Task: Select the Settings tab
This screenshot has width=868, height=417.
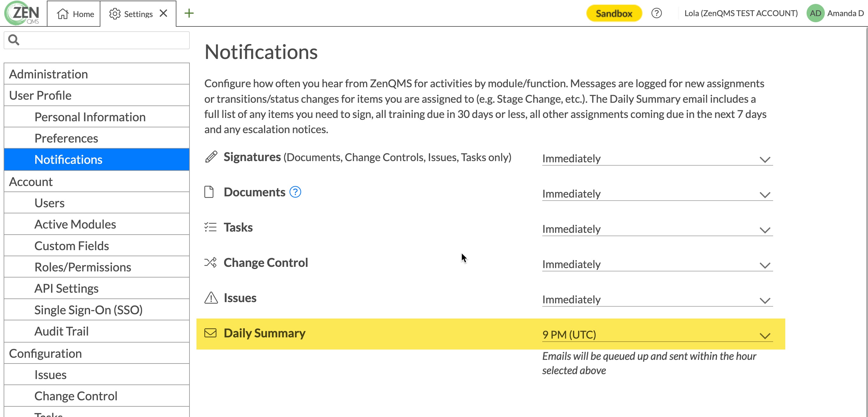Action: point(132,14)
